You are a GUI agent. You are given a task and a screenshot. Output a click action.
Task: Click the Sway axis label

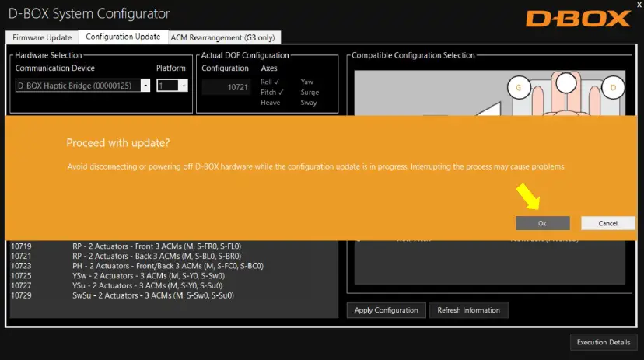[309, 103]
